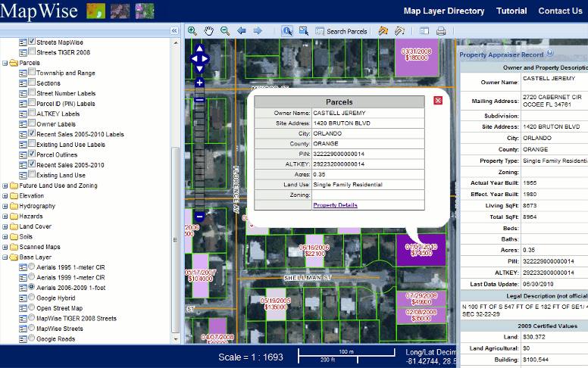Image resolution: width=588 pixels, height=368 pixels.
Task: Open legend icon for Open Street Map
Action: pyautogui.click(x=23, y=308)
